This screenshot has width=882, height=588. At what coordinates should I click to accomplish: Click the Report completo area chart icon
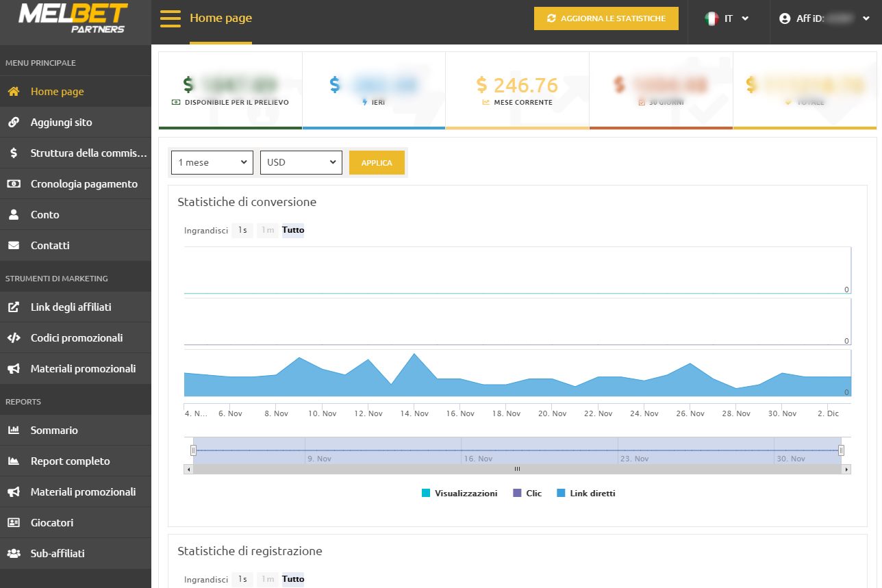tap(14, 461)
